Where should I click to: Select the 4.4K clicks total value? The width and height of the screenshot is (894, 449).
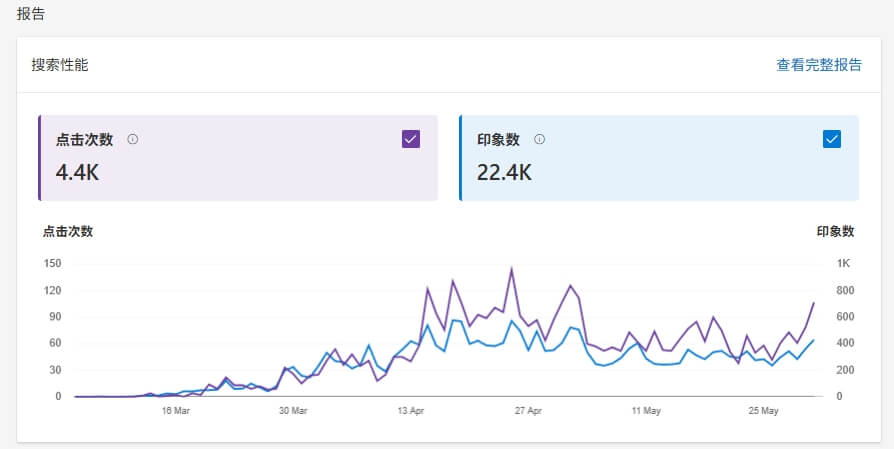tap(77, 172)
